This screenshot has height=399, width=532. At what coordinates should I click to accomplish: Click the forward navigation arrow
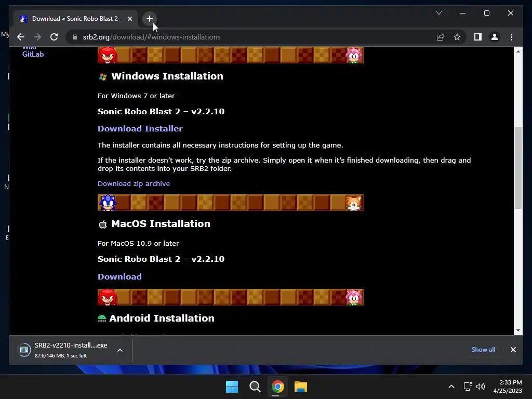(37, 37)
